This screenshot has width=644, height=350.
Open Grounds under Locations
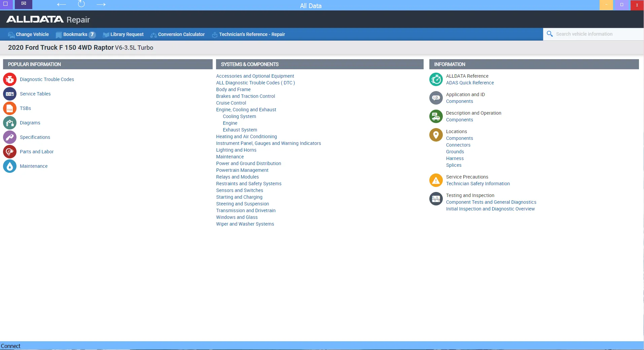(x=455, y=152)
